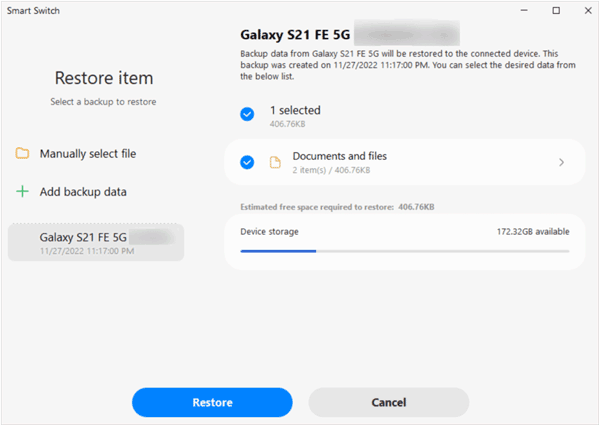Click the folder icon beside Manually select file
The image size is (600, 426).
(x=22, y=154)
